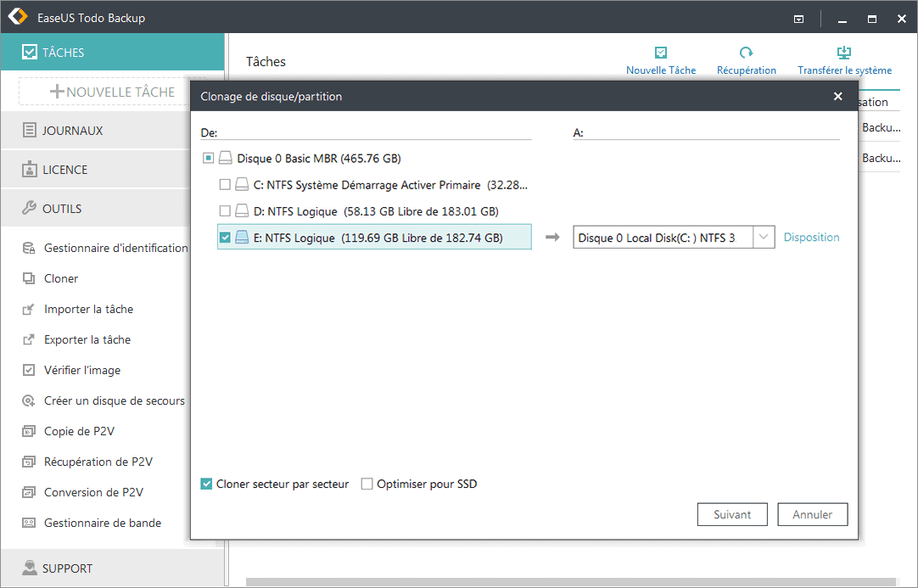918x588 pixels.
Task: Click the Journaux list icon
Action: coord(29,130)
